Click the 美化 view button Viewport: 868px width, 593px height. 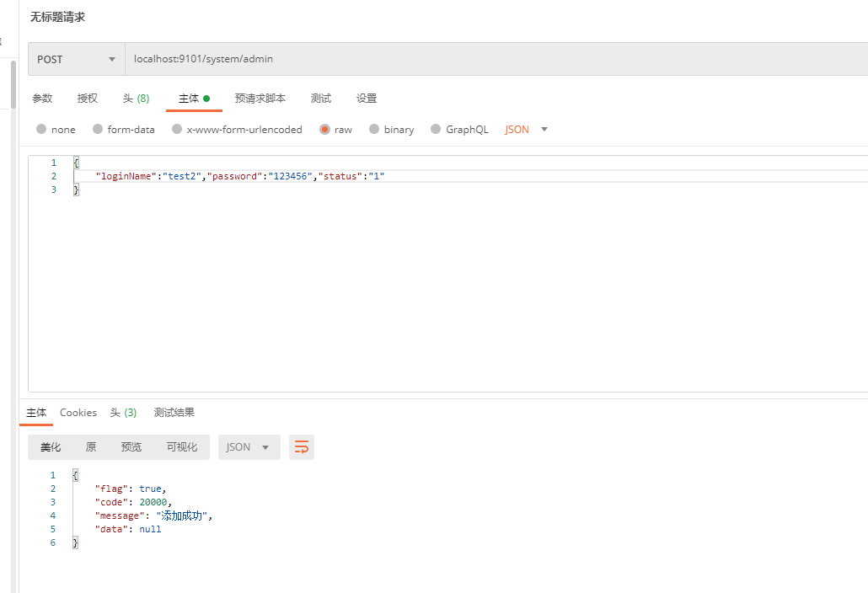pyautogui.click(x=51, y=447)
